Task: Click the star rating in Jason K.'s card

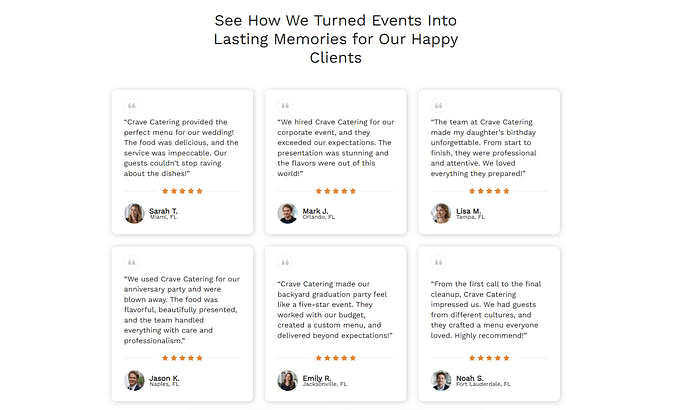Action: click(182, 357)
